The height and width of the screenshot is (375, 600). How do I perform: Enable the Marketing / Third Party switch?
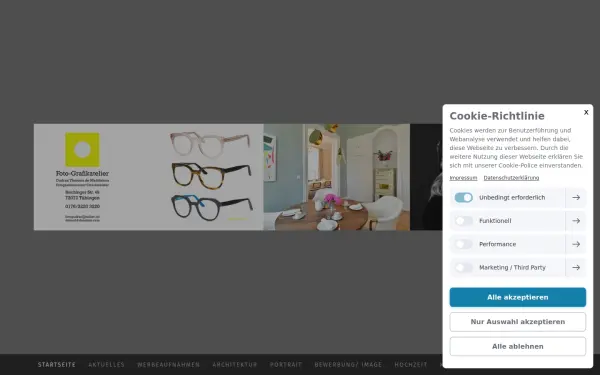coord(463,267)
